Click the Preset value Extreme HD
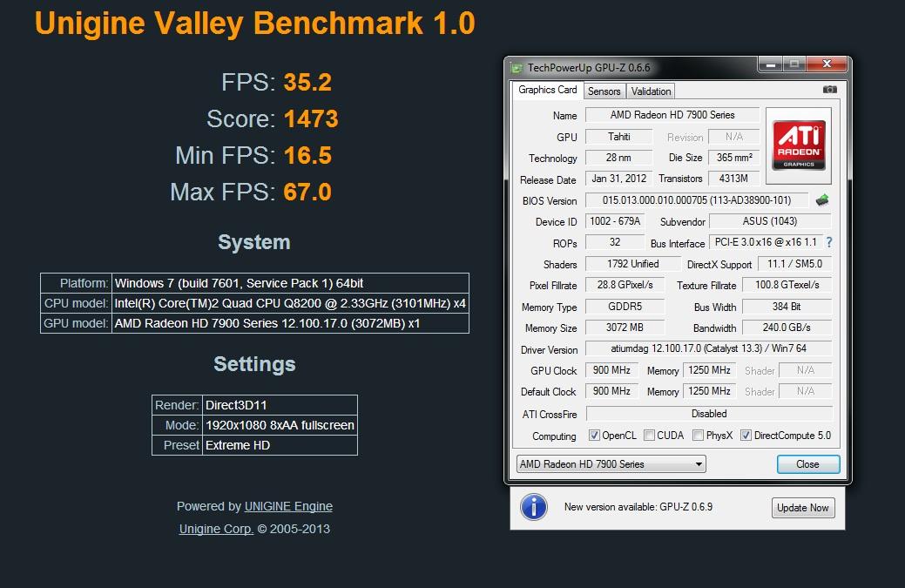 point(238,445)
